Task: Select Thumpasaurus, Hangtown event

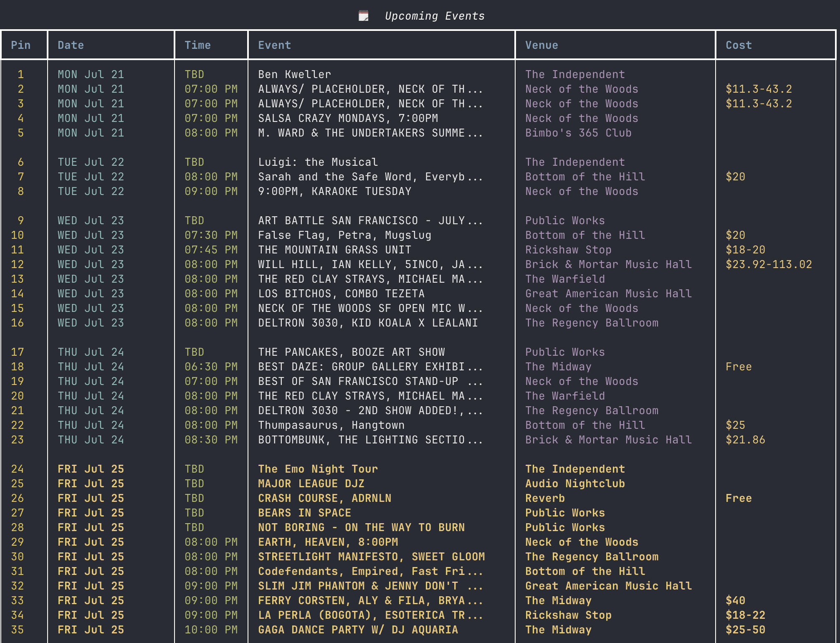Action: 331,425
